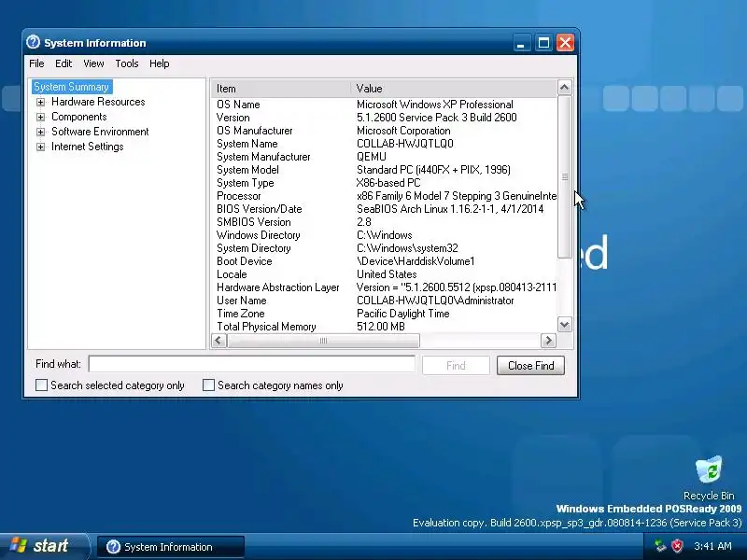
Task: Minimize the System Information window
Action: tap(521, 43)
